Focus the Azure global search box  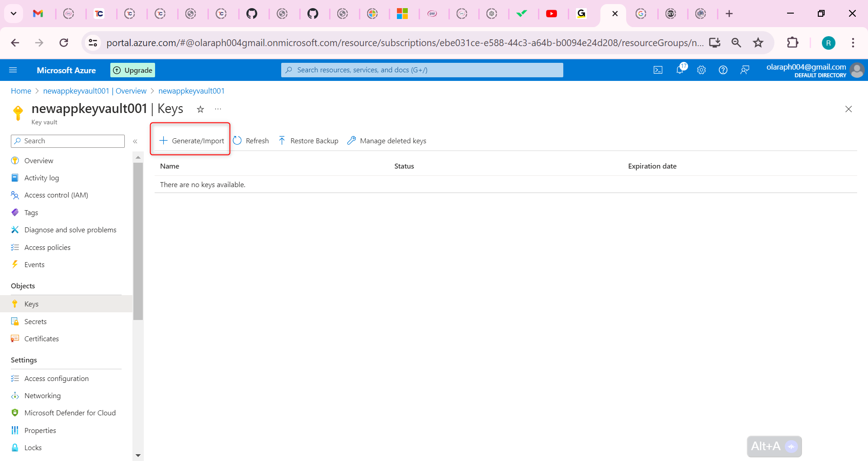tap(422, 70)
